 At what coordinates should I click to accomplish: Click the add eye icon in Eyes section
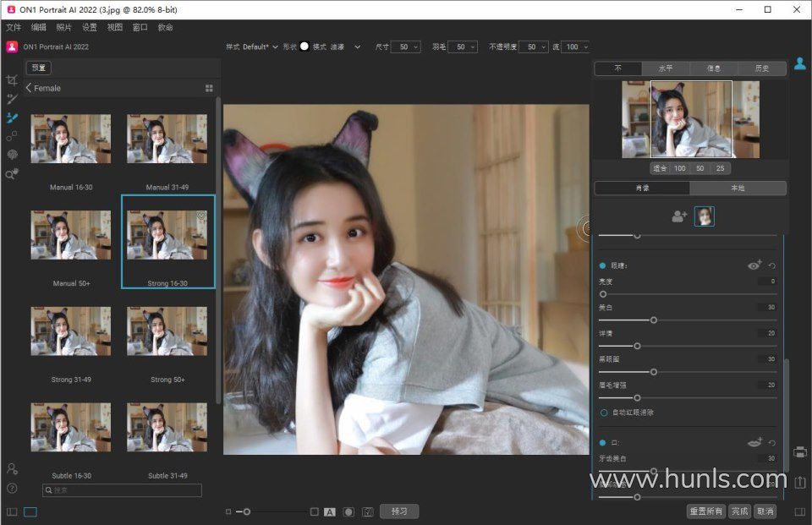[754, 265]
